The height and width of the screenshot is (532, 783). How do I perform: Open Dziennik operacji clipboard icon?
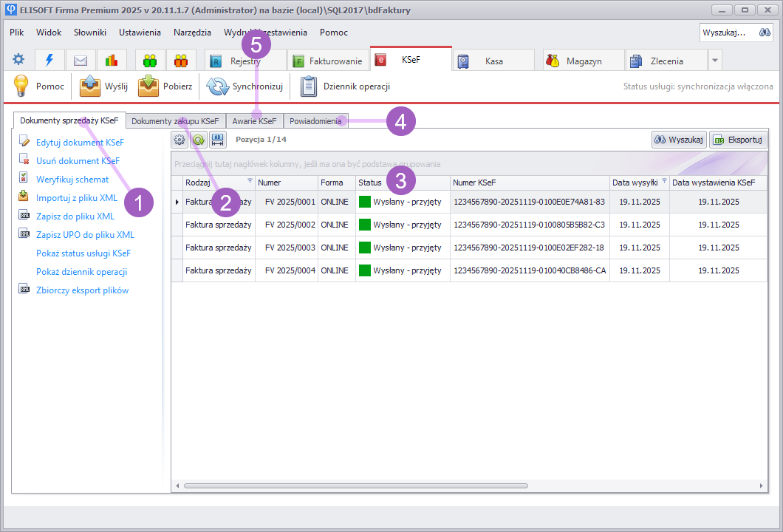309,86
